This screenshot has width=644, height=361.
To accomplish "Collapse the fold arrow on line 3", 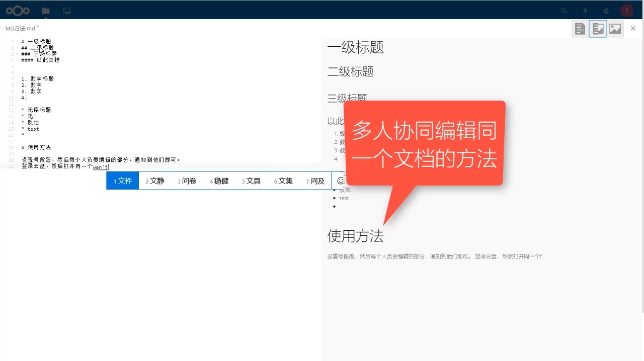I will point(17,54).
